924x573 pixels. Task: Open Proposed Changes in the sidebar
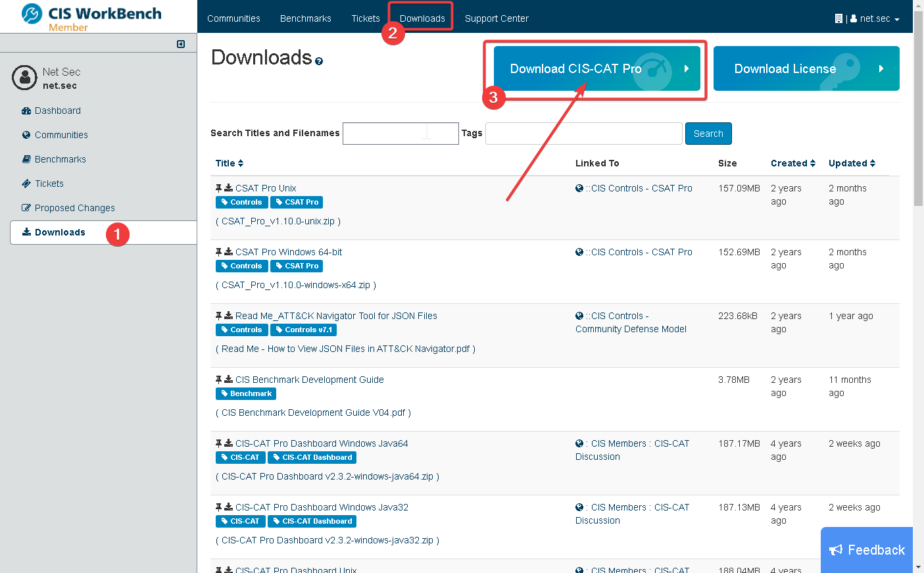point(68,208)
